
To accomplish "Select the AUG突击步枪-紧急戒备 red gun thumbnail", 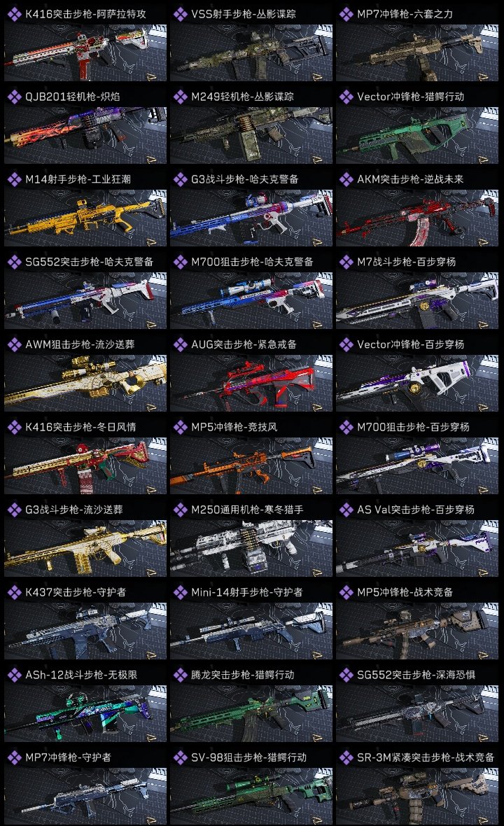I will click(251, 383).
